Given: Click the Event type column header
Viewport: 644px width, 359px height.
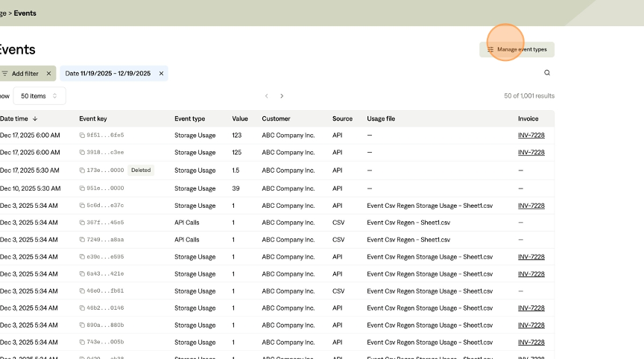Looking at the screenshot, I should pyautogui.click(x=189, y=118).
